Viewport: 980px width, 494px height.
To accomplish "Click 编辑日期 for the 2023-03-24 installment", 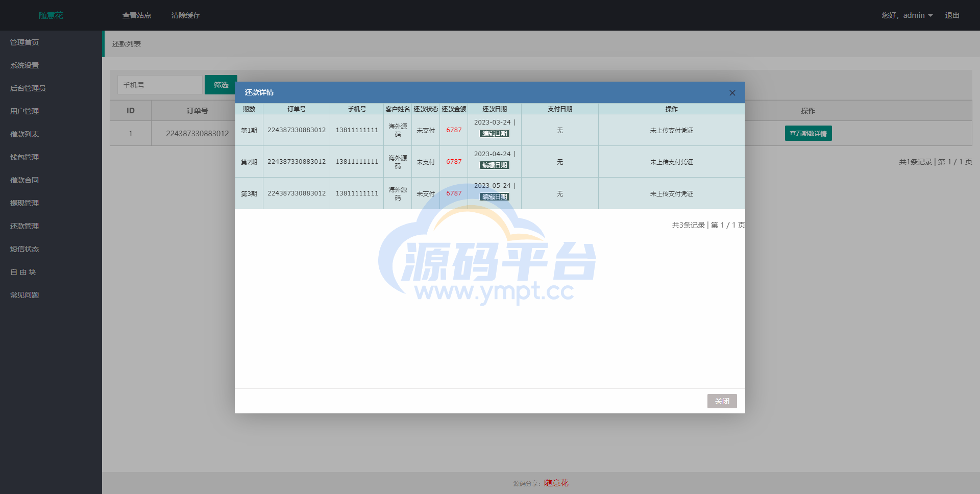I will (495, 134).
